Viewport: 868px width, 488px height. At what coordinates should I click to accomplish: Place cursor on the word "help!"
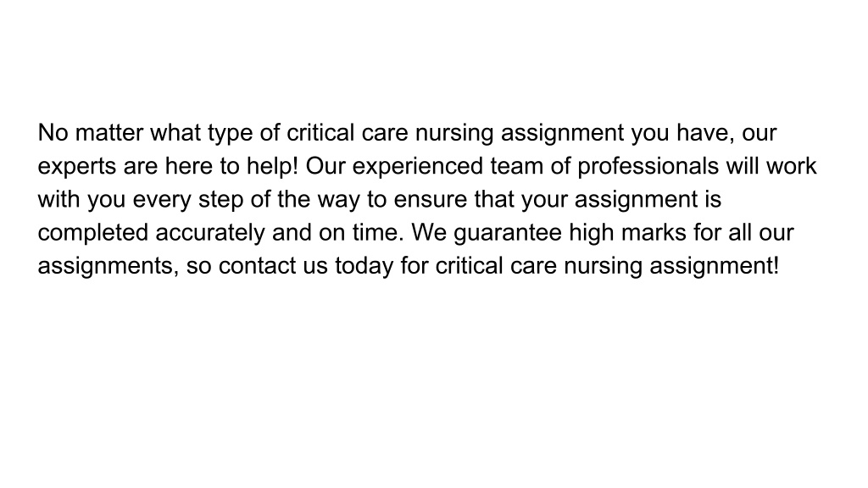click(x=272, y=167)
